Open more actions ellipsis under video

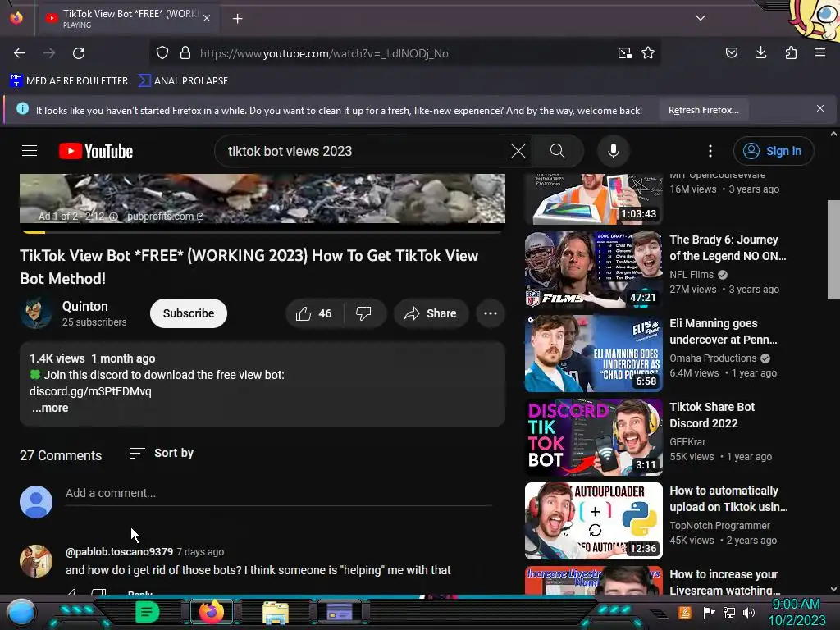(491, 313)
